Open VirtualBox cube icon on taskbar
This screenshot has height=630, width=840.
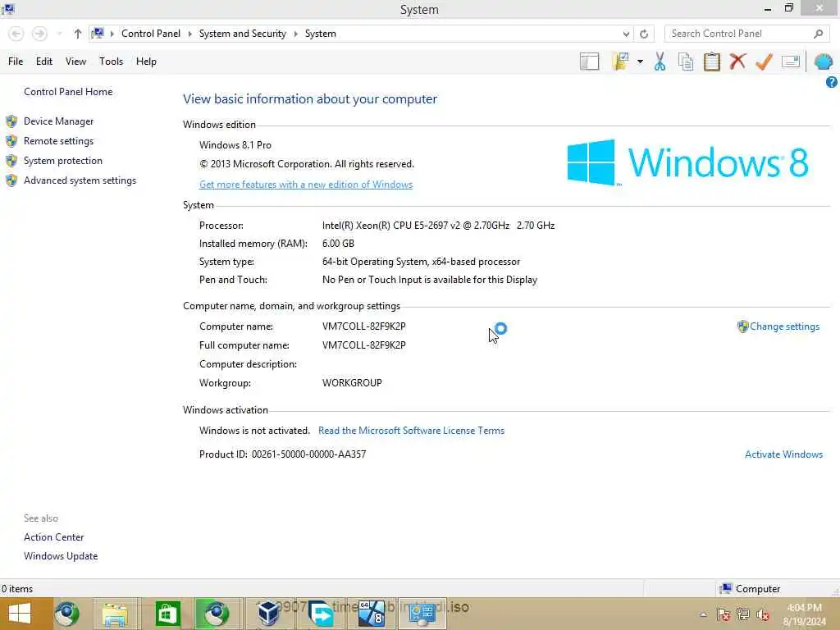tap(268, 614)
